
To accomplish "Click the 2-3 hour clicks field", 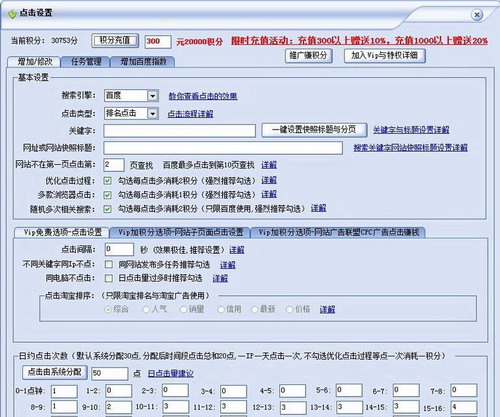I will point(175,390).
